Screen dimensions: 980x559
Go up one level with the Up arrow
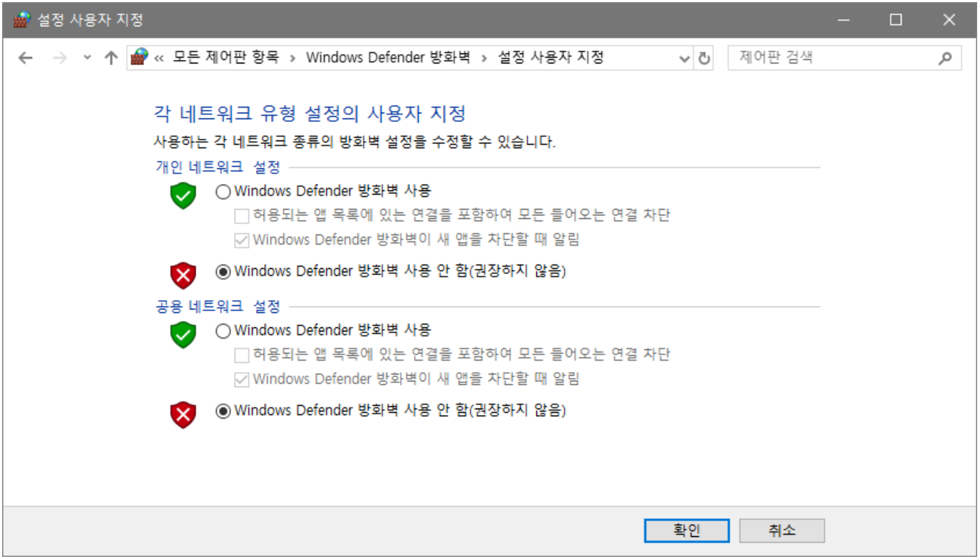point(111,58)
